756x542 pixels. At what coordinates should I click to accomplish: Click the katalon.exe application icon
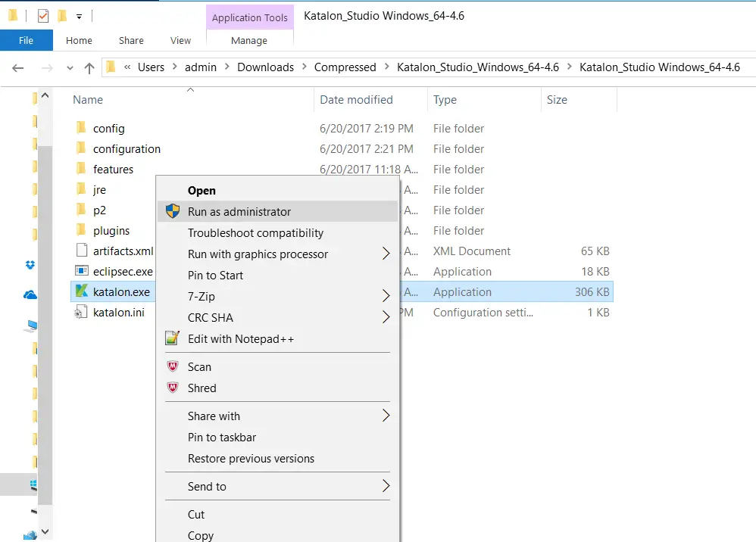pyautogui.click(x=82, y=291)
